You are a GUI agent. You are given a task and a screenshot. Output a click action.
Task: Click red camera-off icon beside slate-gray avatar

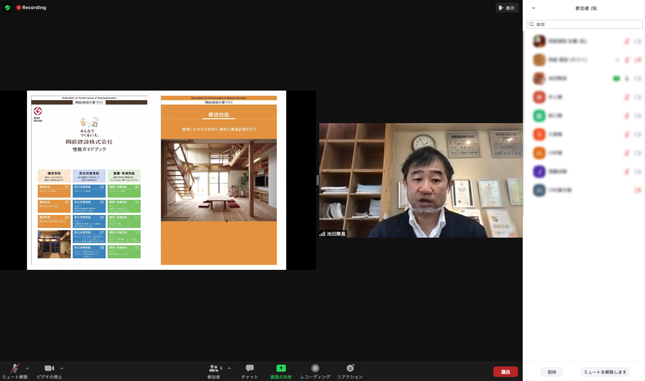coord(638,190)
